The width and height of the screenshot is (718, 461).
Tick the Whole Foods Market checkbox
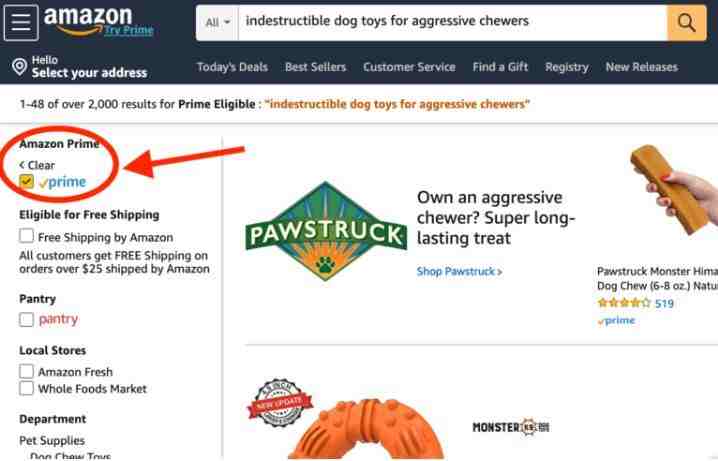(27, 388)
